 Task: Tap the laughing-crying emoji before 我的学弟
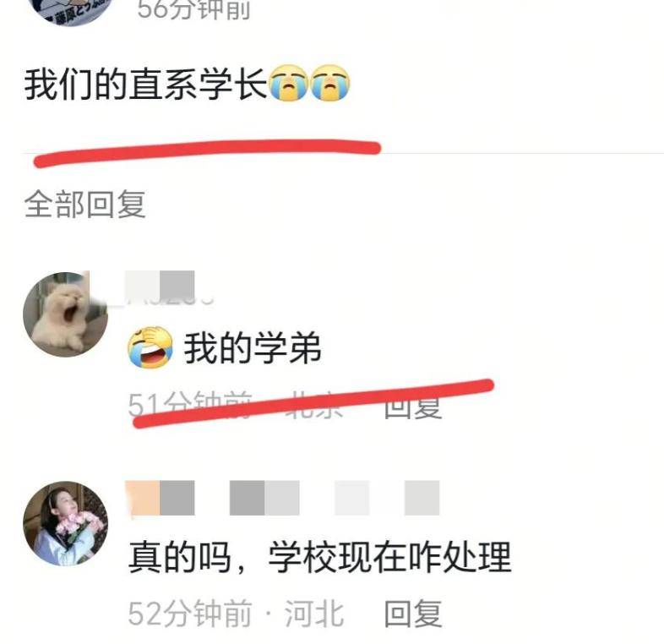click(x=150, y=347)
